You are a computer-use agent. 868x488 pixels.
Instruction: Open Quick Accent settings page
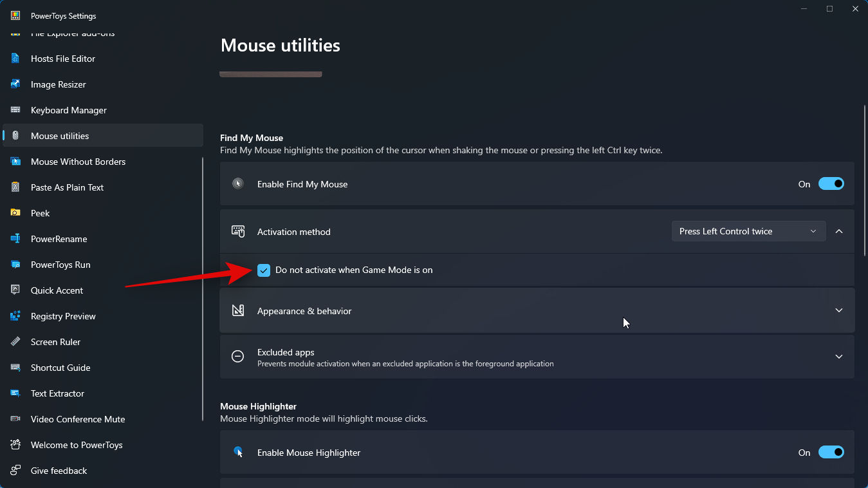coord(103,290)
